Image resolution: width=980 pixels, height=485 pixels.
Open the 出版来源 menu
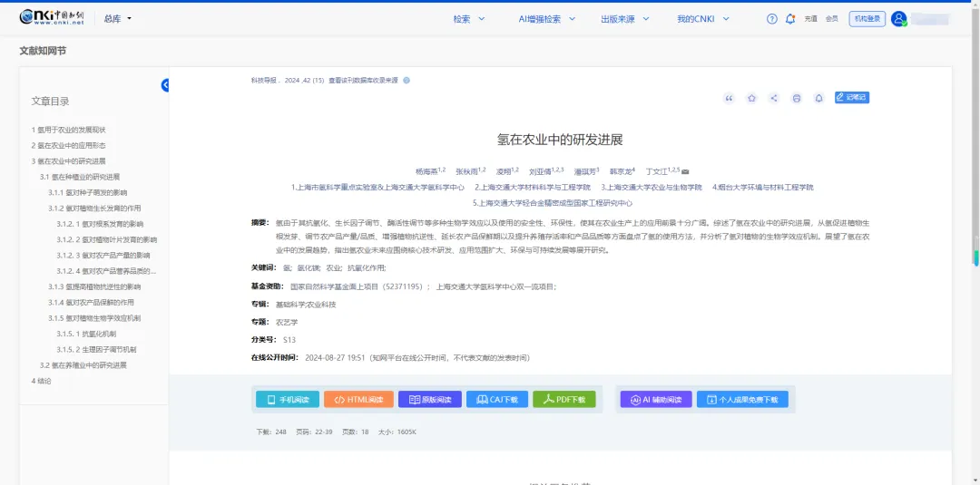pyautogui.click(x=622, y=19)
